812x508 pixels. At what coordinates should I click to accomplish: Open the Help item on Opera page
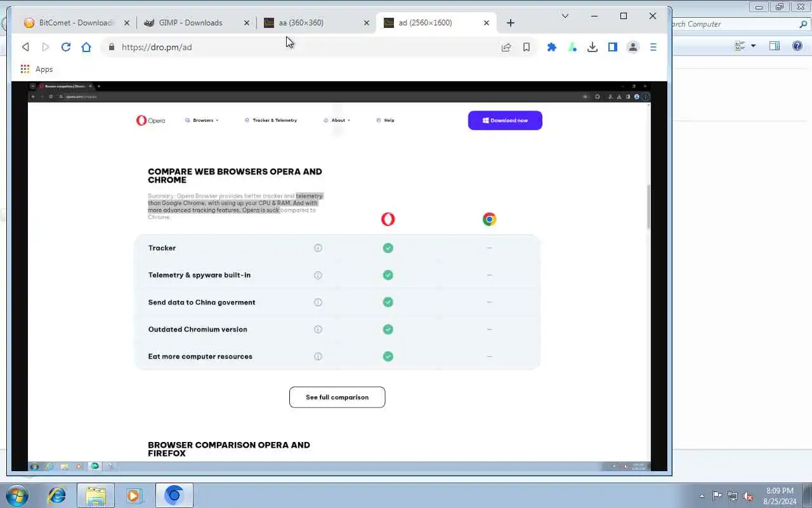pos(386,120)
